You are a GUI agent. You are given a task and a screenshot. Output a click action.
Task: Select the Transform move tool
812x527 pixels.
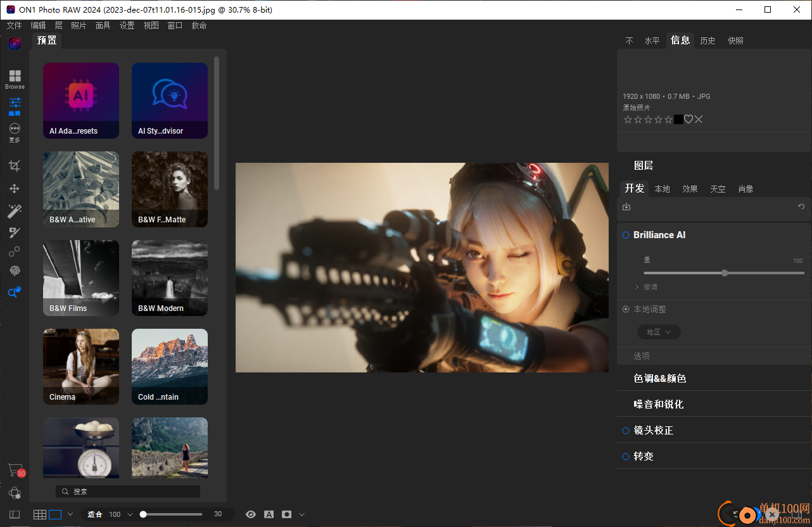click(15, 189)
